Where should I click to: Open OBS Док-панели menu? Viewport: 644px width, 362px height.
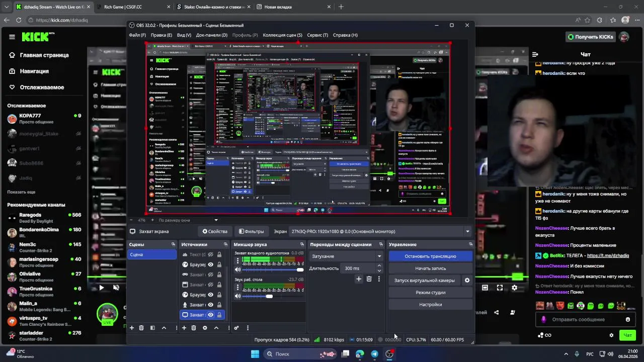pos(212,35)
